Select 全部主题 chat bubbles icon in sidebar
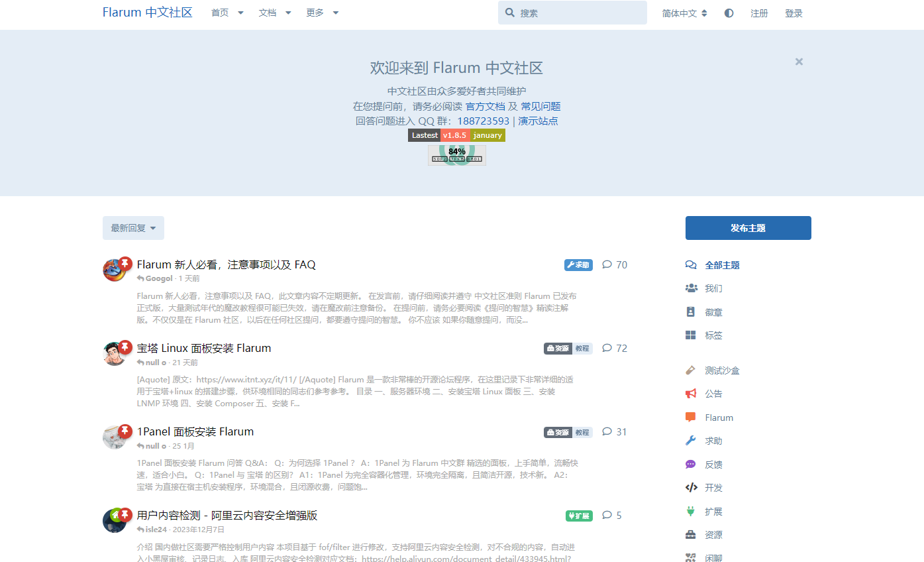924x562 pixels. pyautogui.click(x=691, y=265)
